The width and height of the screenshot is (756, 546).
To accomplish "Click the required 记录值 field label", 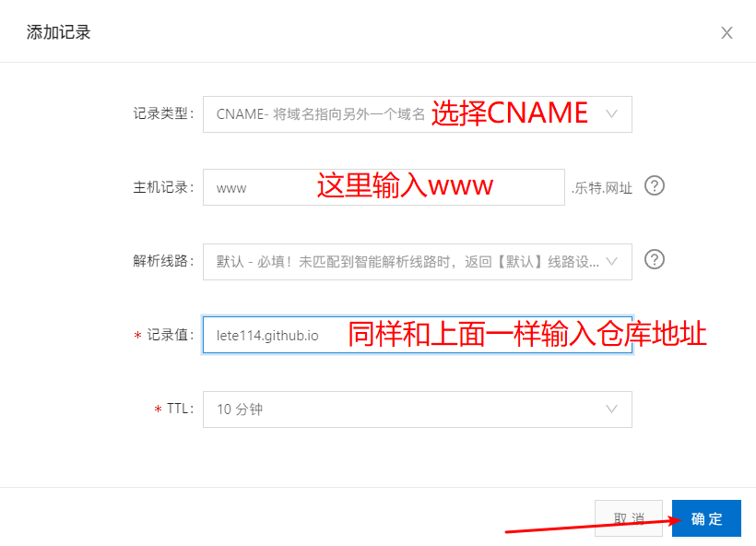I will point(164,335).
